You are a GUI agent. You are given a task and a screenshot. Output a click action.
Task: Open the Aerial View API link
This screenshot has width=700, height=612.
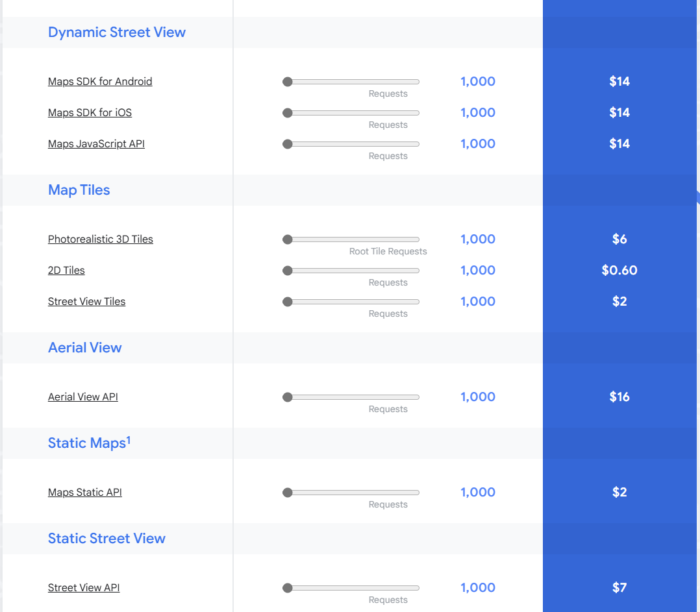[83, 397]
